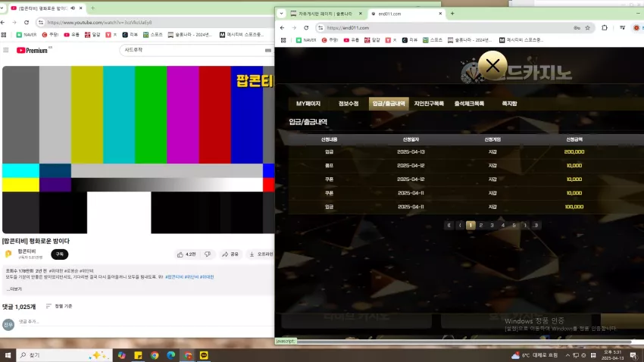Viewport: 644px width, 362px height.
Task: Switch to the 자유게시판 페이지 browser tab
Action: click(324, 14)
